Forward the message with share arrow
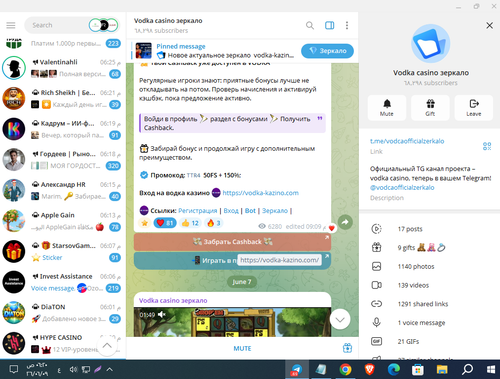Screen dimensions: 500x379 pyautogui.click(x=345, y=222)
